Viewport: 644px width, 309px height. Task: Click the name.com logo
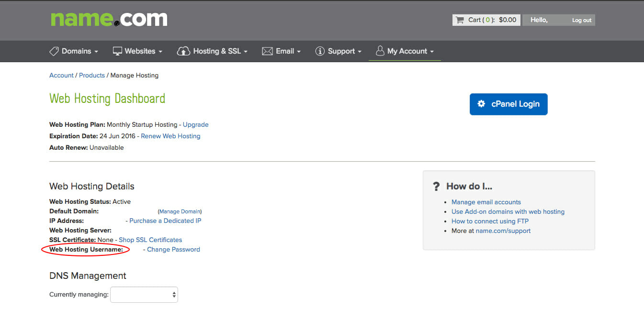(x=109, y=19)
